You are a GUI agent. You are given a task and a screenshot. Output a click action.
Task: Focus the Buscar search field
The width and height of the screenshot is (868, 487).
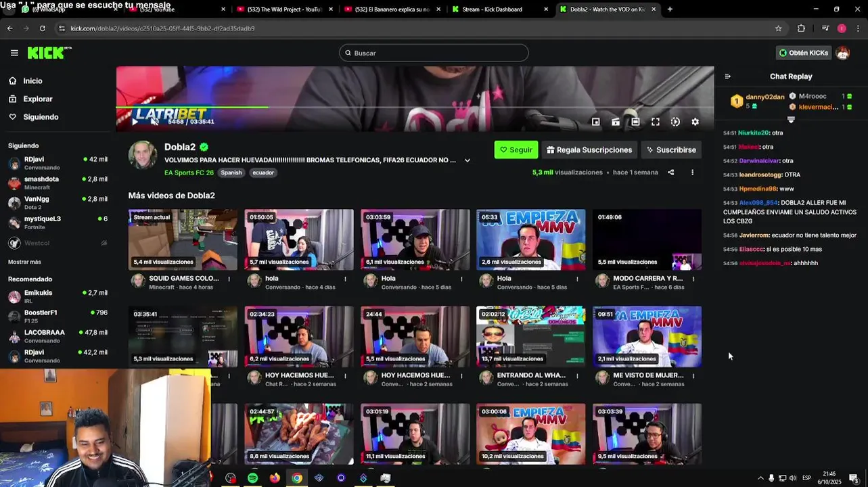click(434, 53)
